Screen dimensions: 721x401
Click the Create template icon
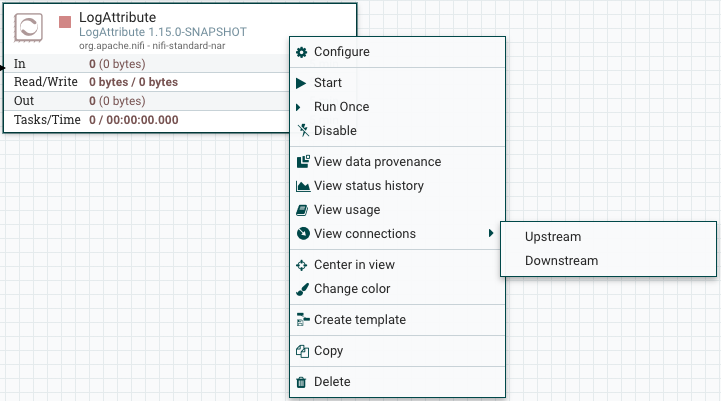tap(303, 320)
